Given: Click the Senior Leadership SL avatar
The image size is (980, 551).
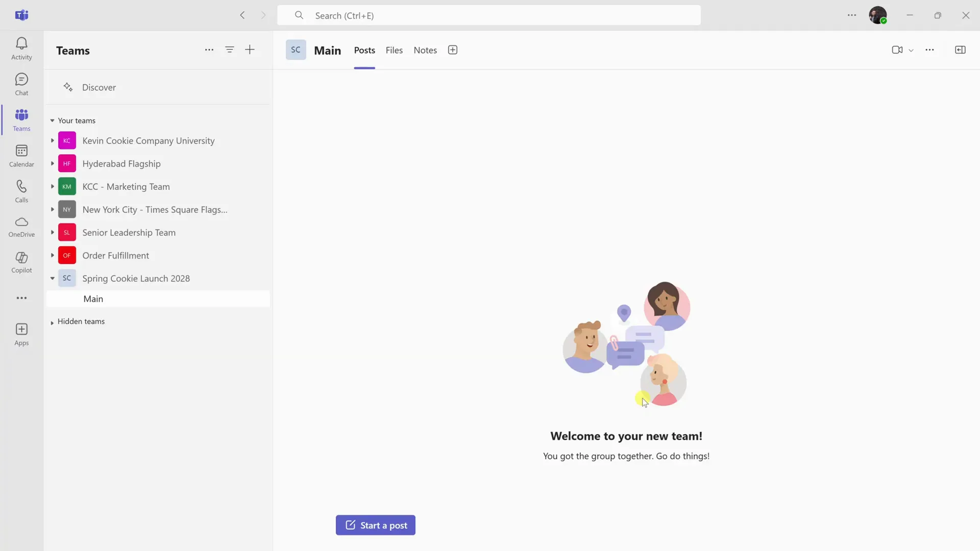Looking at the screenshot, I should pyautogui.click(x=67, y=233).
